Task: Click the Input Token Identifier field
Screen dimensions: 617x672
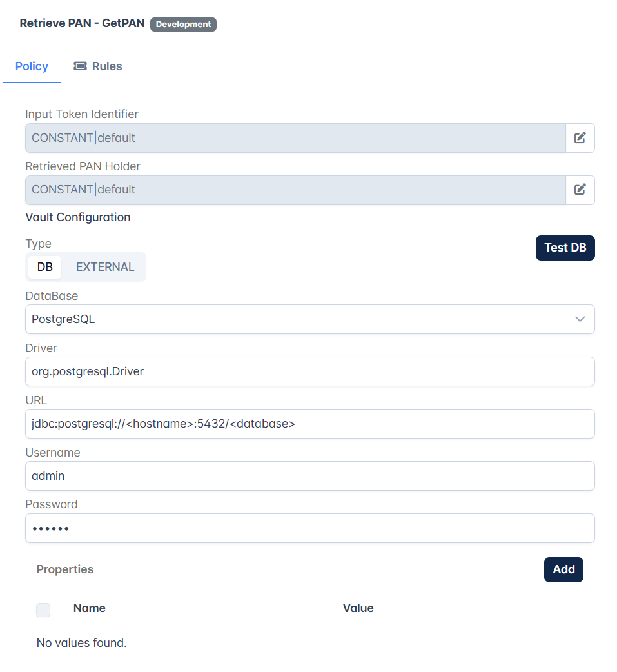Action: [295, 138]
